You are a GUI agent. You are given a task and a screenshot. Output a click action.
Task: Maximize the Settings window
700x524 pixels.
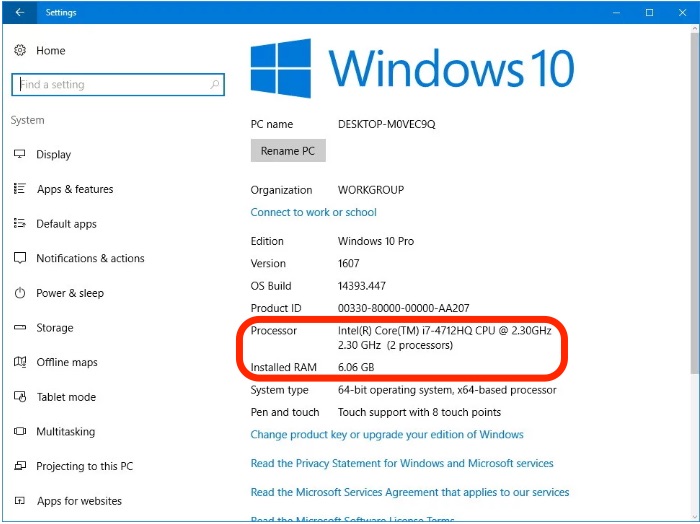(650, 12)
